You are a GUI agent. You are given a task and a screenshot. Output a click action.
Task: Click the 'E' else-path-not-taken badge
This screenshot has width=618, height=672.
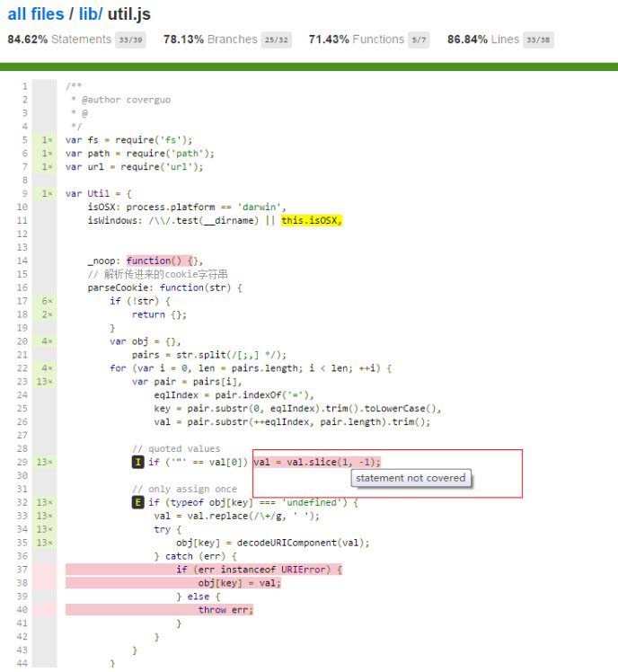pos(137,502)
